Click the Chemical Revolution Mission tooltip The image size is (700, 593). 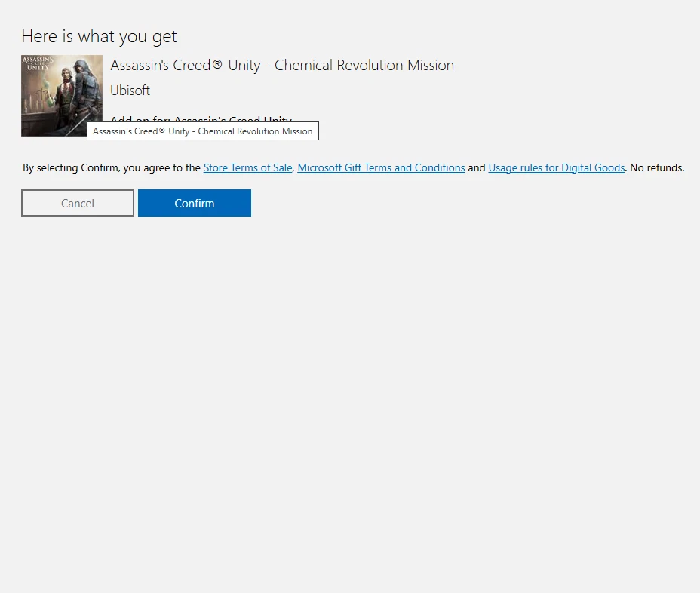[202, 131]
